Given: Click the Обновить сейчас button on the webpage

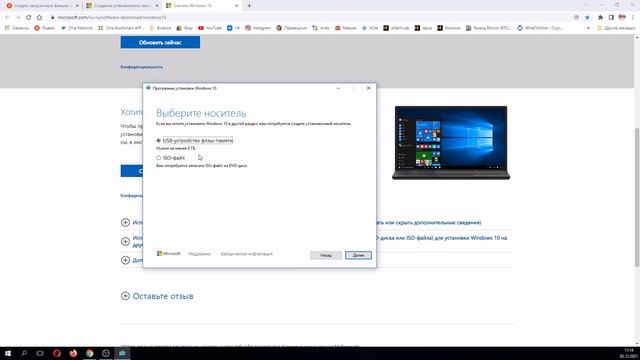Looking at the screenshot, I should tap(160, 42).
